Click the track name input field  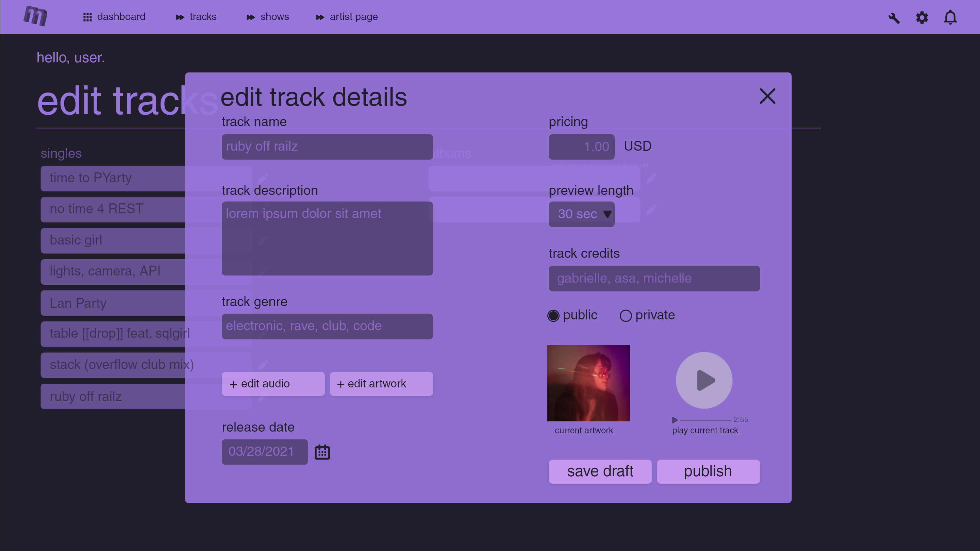point(327,147)
